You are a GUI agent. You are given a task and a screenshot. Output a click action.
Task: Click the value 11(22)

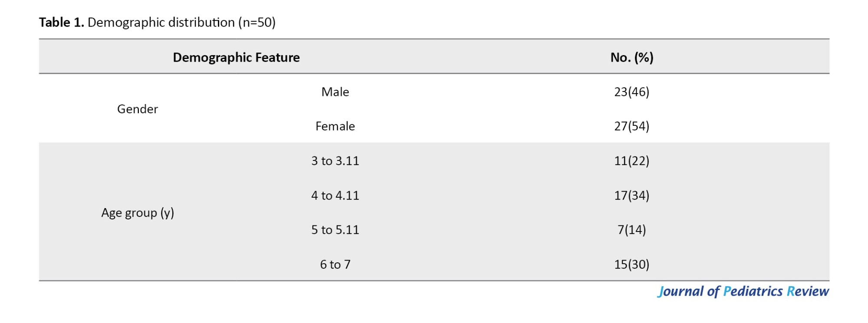tap(631, 161)
